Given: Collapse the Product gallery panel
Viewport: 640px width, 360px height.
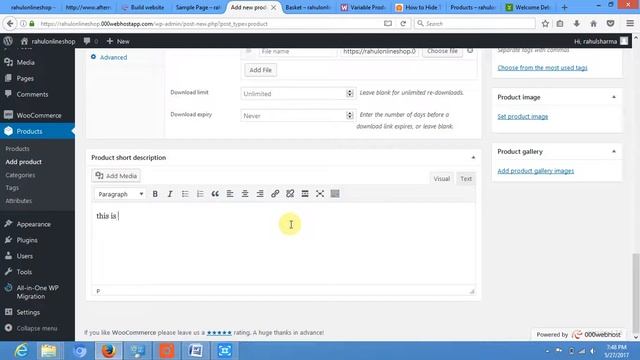Looking at the screenshot, I should (x=614, y=151).
